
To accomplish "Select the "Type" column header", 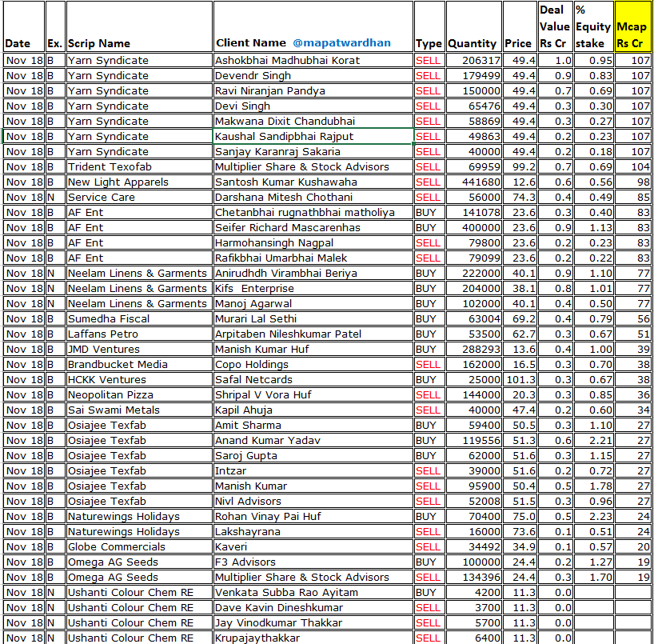I will click(429, 26).
